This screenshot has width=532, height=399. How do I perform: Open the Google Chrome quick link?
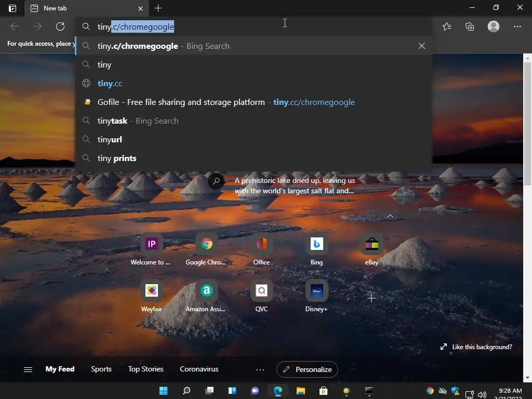pyautogui.click(x=206, y=249)
